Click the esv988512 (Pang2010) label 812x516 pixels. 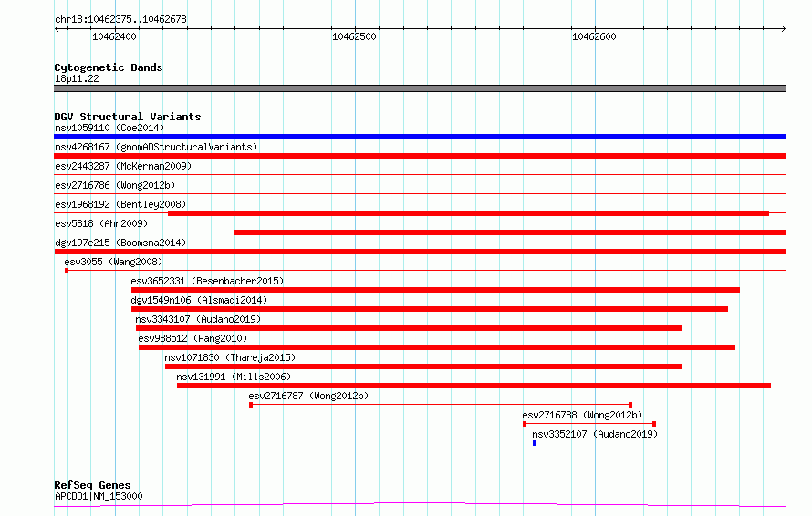pyautogui.click(x=193, y=338)
